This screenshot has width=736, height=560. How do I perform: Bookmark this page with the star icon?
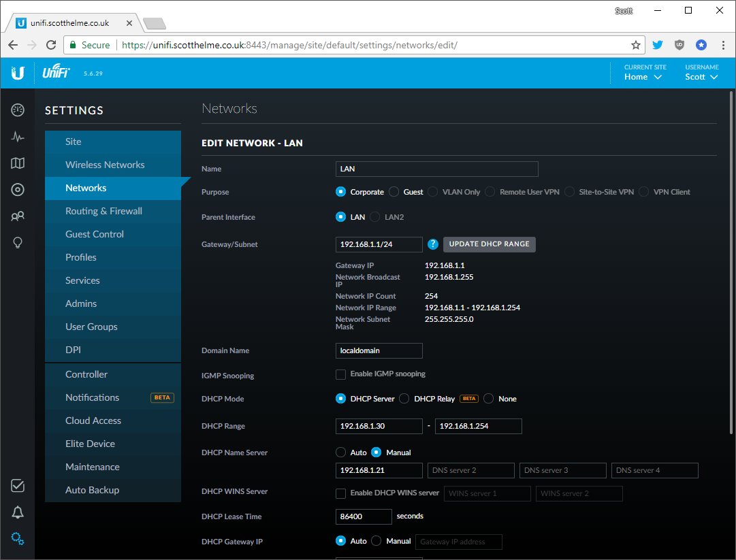(635, 44)
